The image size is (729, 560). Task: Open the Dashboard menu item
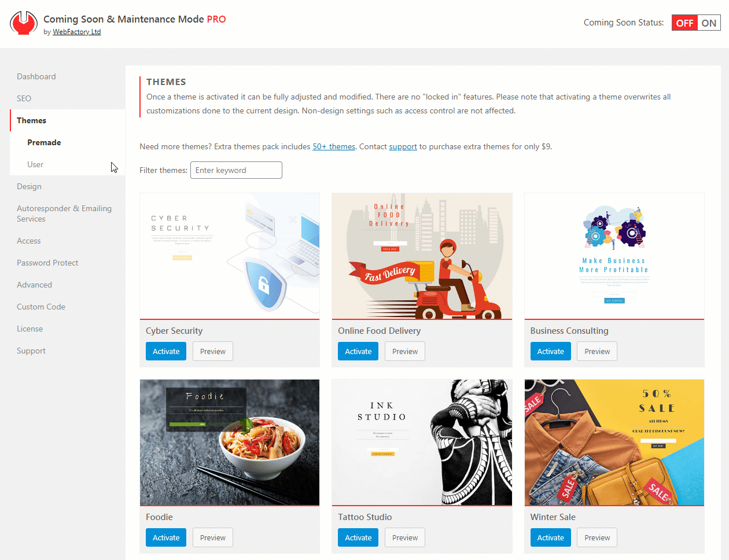[x=36, y=76]
